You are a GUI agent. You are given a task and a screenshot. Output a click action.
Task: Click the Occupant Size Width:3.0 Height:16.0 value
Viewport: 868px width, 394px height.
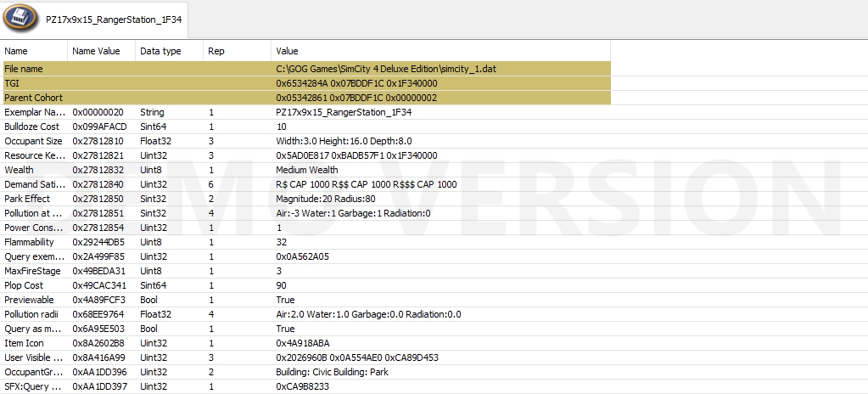click(x=344, y=141)
